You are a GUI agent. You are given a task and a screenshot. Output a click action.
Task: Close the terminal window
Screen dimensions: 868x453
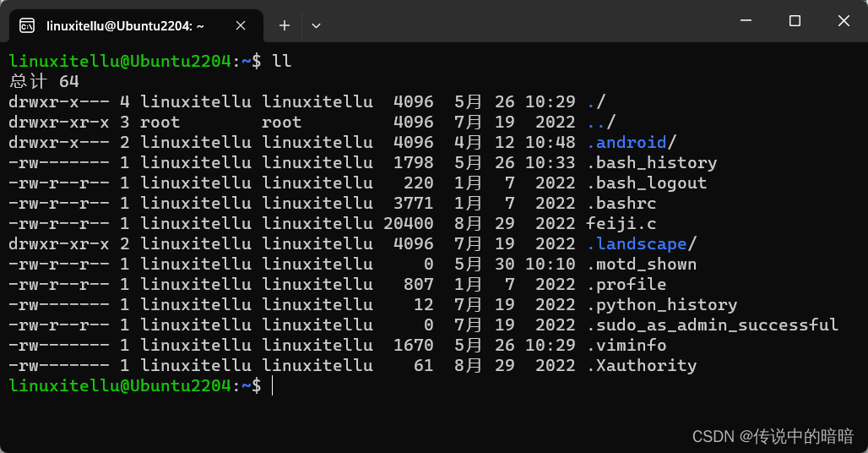[x=843, y=20]
